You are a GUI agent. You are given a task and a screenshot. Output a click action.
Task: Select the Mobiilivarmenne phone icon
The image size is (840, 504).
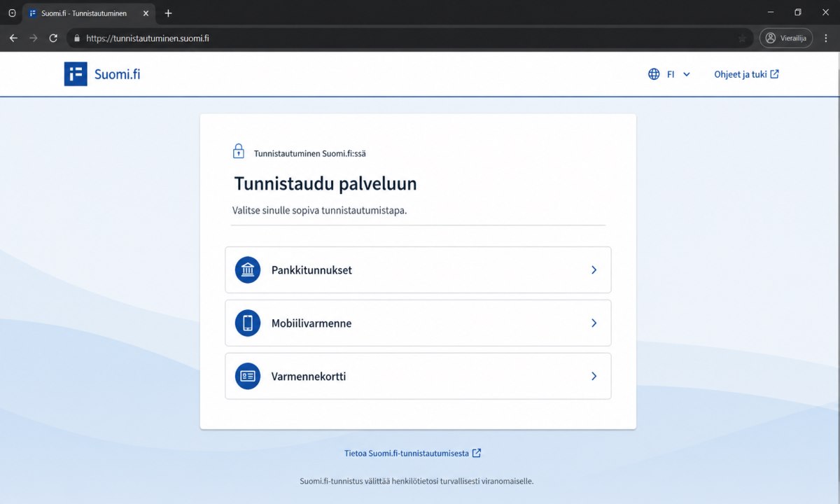tap(248, 323)
